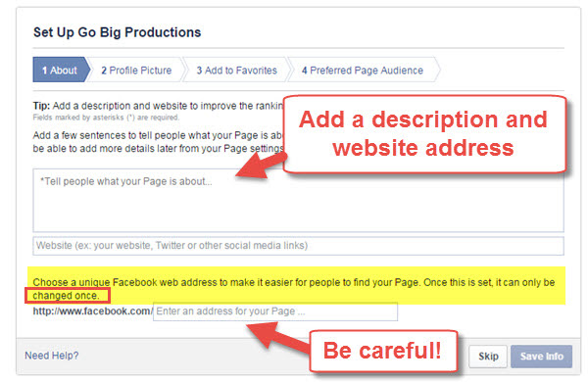The image size is (588, 382).
Task: Click into the Website input field
Action: pyautogui.click(x=298, y=246)
